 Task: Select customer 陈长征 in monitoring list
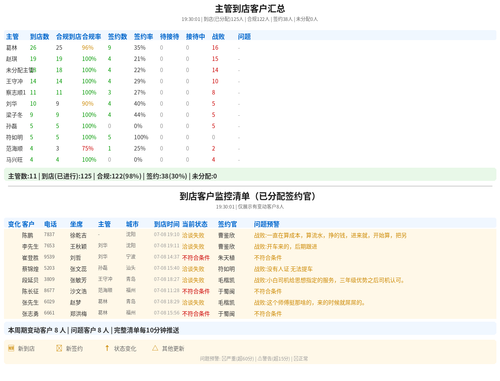pos(30,291)
